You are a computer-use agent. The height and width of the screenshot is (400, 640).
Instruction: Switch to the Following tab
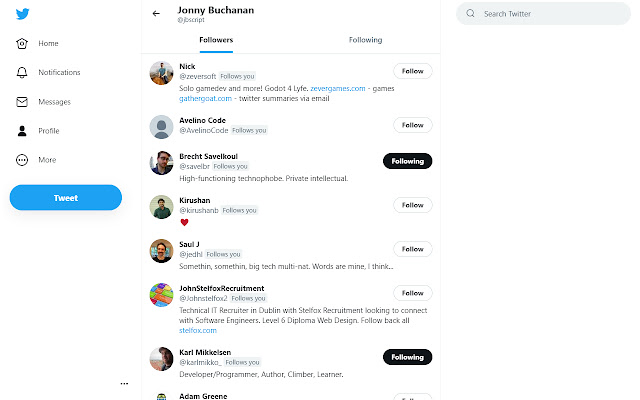click(x=365, y=40)
